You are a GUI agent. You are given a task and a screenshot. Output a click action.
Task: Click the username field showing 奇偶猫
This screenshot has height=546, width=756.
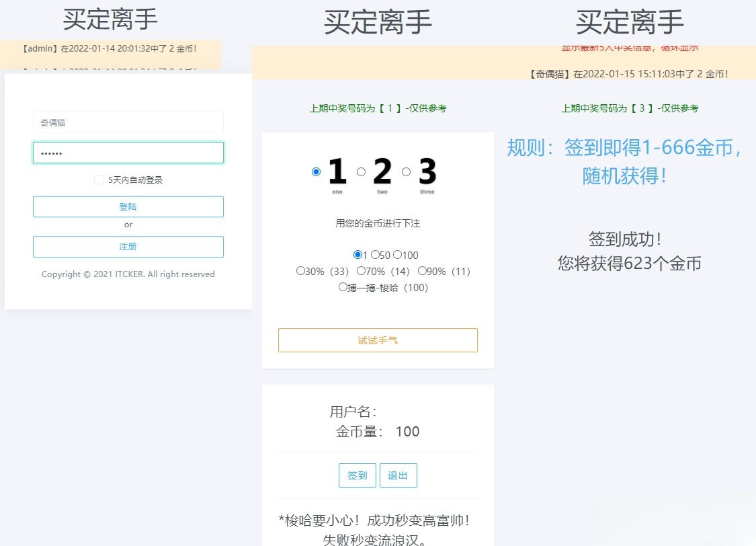(128, 122)
